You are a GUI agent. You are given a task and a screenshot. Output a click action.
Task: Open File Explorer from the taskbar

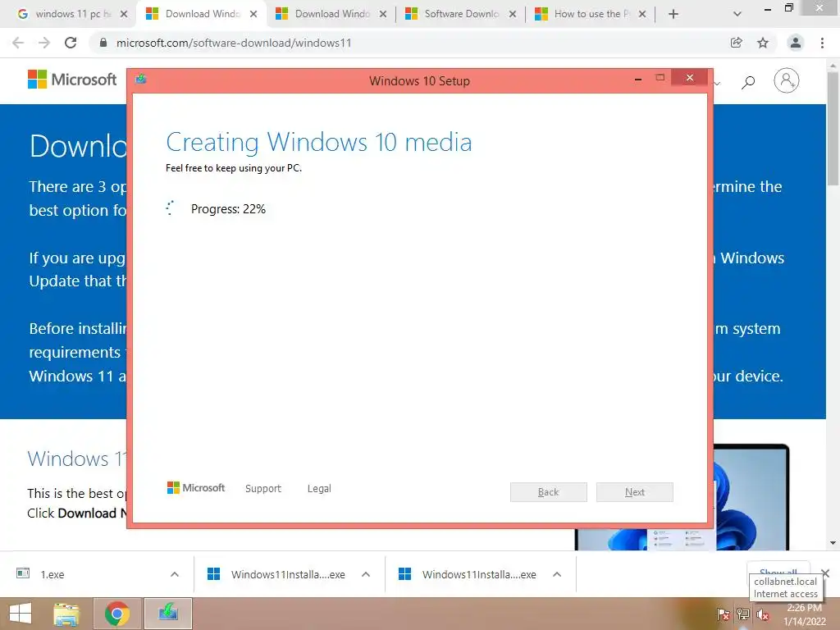coord(66,614)
